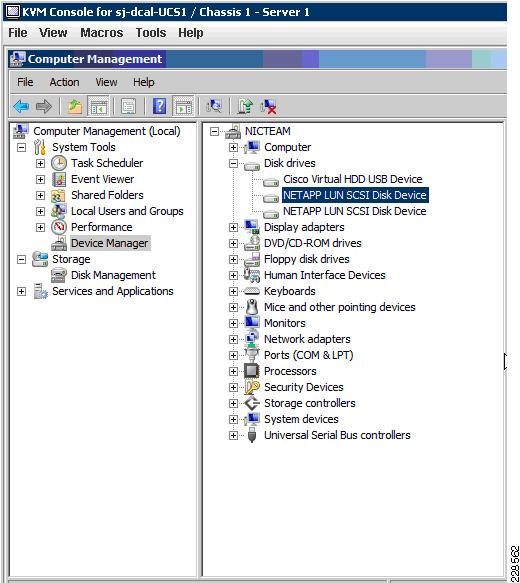
Task: Collapse the Disk drives node
Action: (233, 163)
